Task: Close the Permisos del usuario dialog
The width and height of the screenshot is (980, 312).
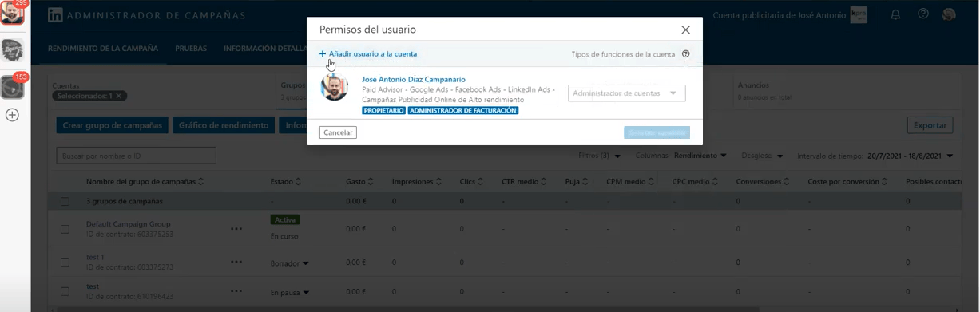Action: pos(685,30)
